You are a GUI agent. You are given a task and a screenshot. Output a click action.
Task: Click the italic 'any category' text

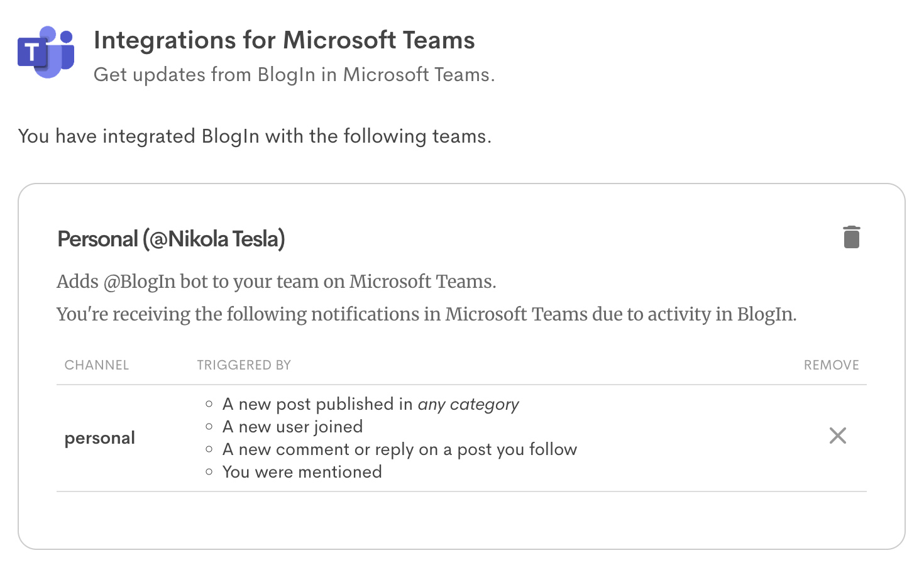pos(468,404)
